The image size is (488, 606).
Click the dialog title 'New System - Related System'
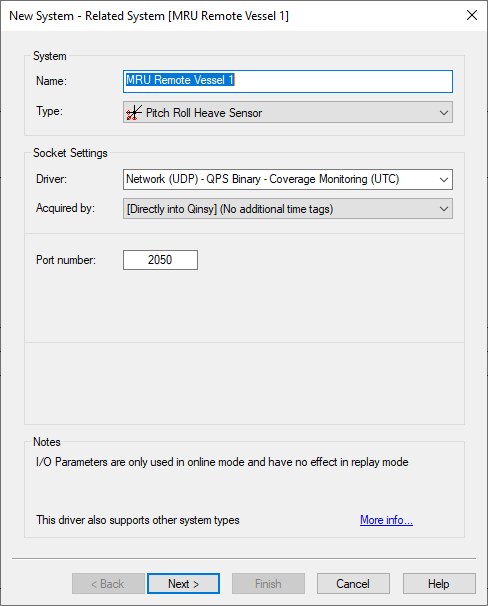tap(149, 16)
